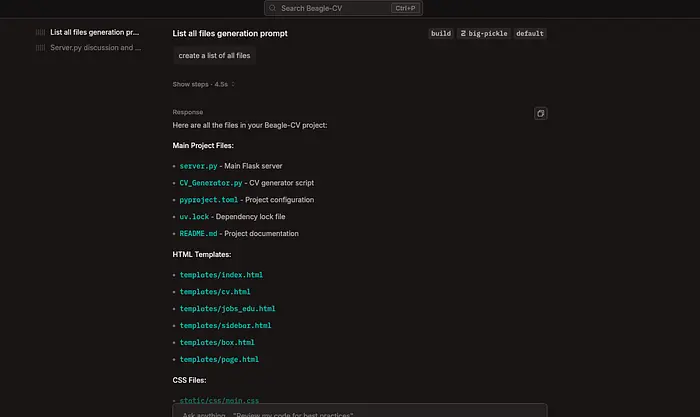Open the templates/sidebar.html link
This screenshot has width=700, height=417.
[x=225, y=325]
